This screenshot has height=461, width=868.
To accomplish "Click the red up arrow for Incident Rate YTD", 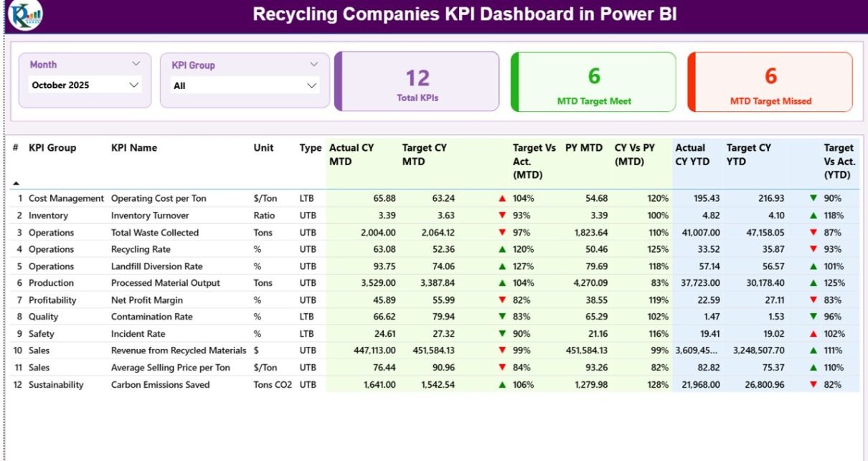I will (x=813, y=334).
